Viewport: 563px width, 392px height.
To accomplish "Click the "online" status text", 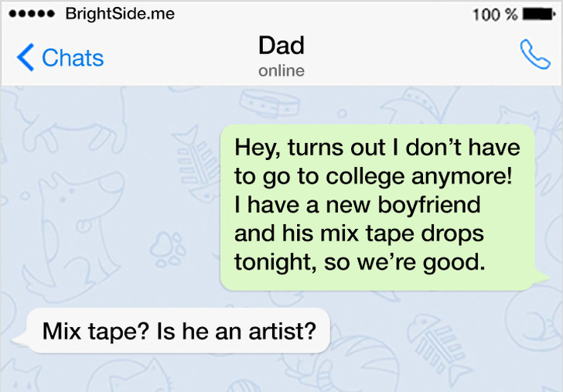I will pos(281,71).
